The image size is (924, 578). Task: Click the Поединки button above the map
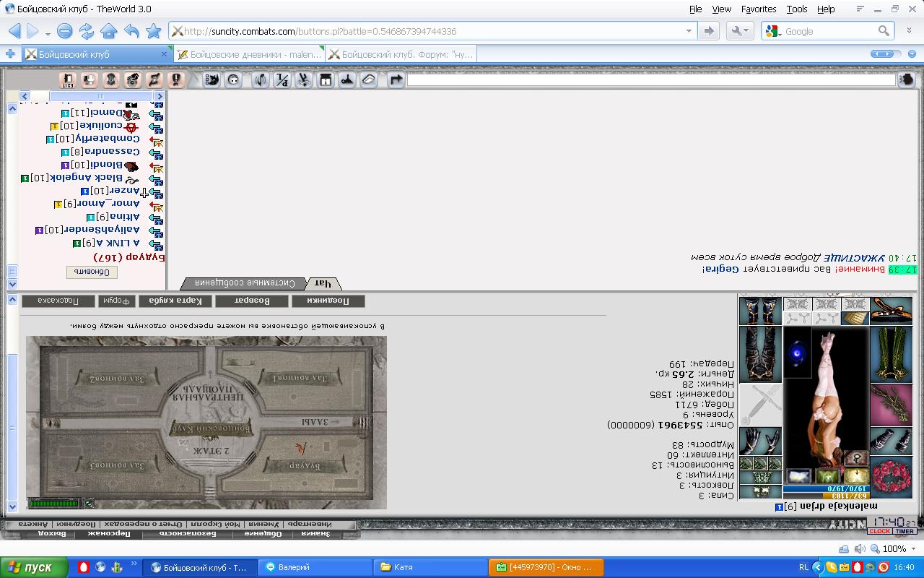tap(328, 301)
